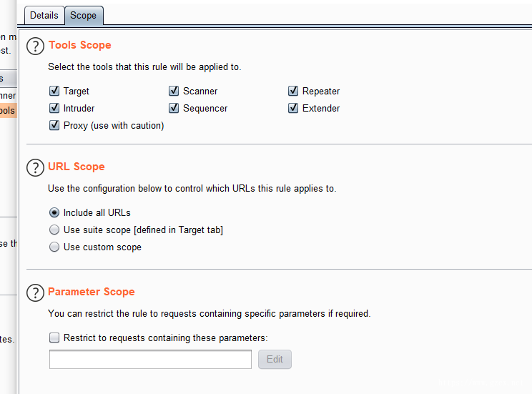Switch to the Details tab

[x=44, y=16]
